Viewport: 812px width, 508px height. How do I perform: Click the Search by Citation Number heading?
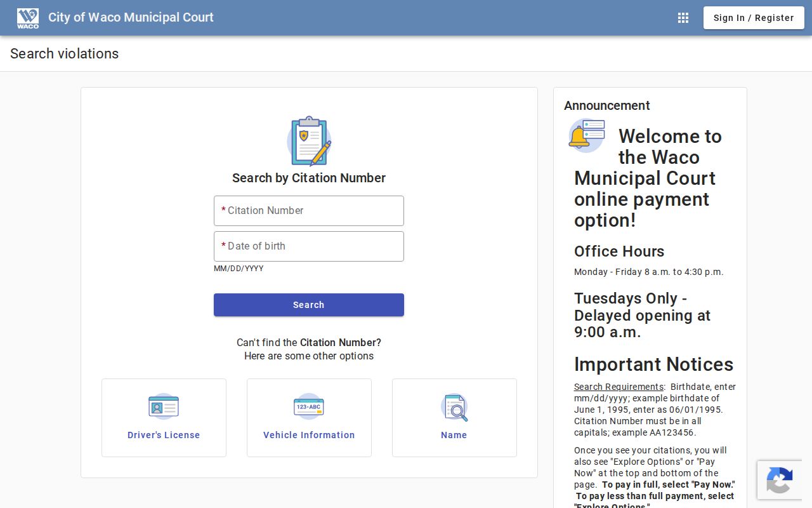309,178
